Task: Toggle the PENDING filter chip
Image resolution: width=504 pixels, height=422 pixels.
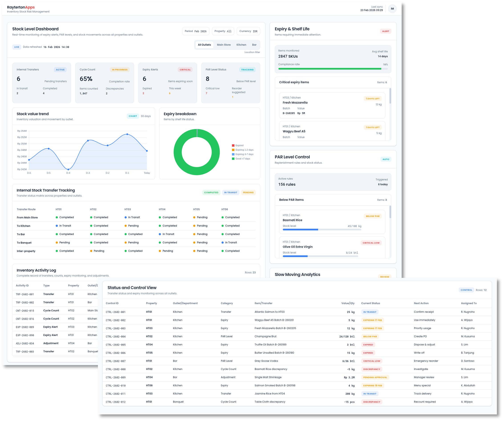Action: [248, 192]
